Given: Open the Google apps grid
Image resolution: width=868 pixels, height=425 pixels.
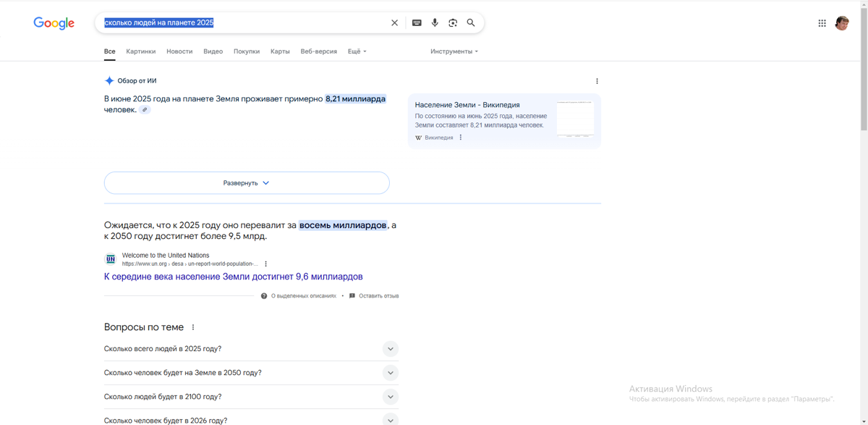Looking at the screenshot, I should pos(822,23).
